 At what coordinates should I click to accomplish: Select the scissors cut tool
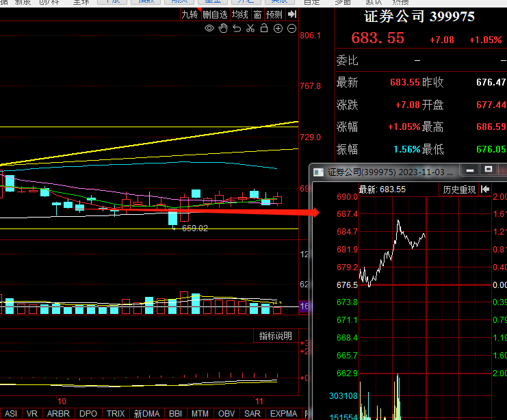pos(250,29)
